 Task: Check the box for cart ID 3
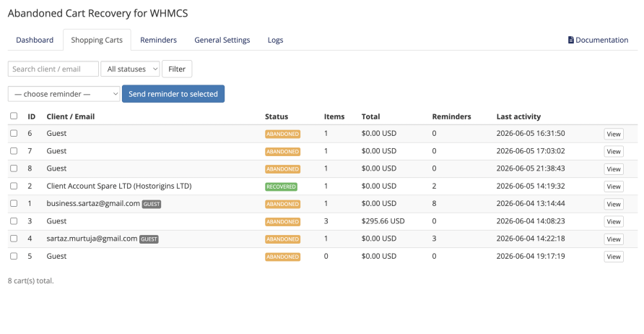pyautogui.click(x=14, y=221)
